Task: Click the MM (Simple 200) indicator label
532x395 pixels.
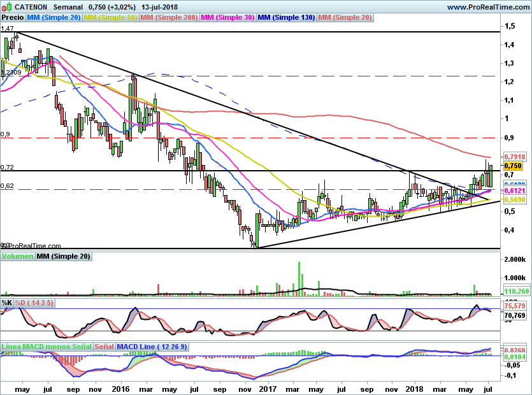Action: tap(169, 18)
